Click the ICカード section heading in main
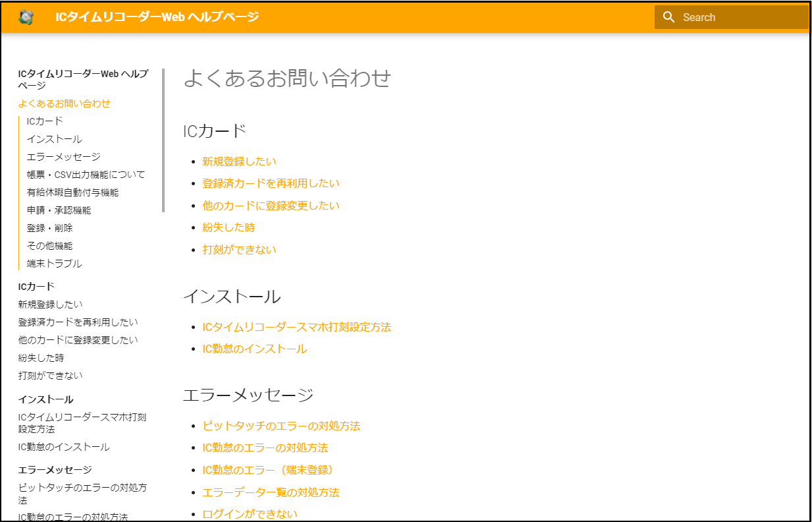 [215, 131]
